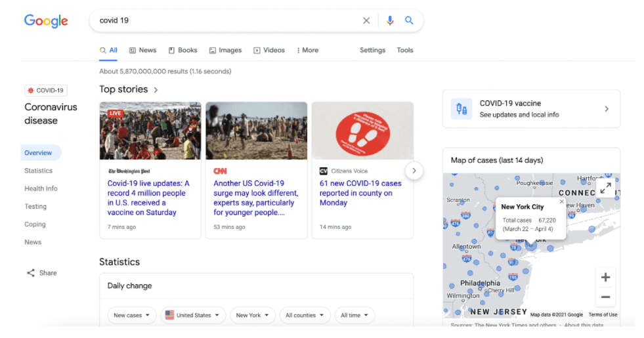644x338 pixels.
Task: Click the Share icon in the sidebar
Action: click(x=31, y=273)
